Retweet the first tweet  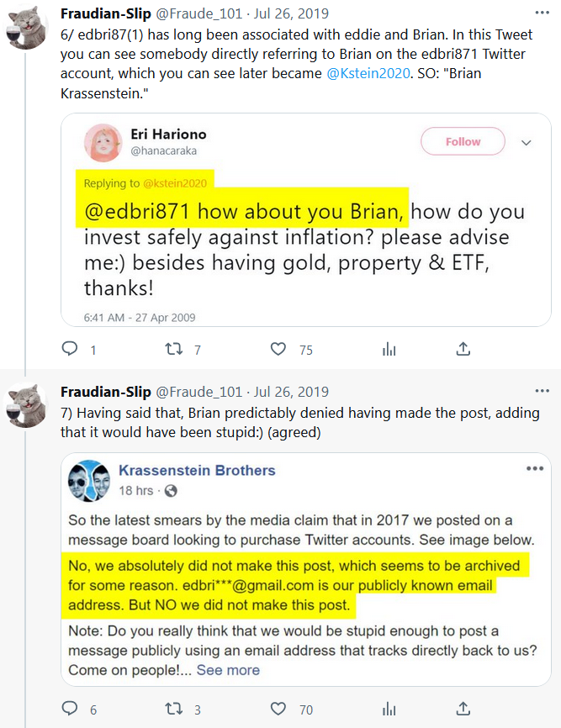pos(173,349)
